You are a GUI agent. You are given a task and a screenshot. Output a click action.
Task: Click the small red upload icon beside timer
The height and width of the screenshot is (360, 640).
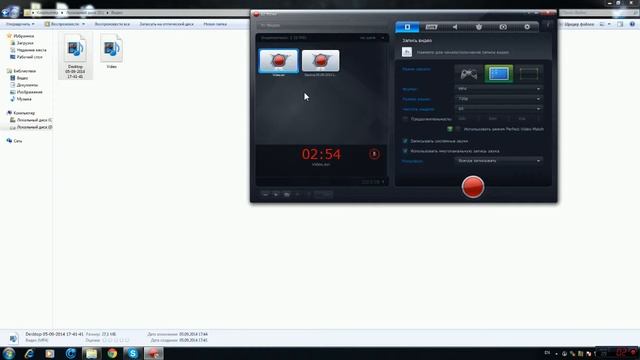tap(374, 154)
